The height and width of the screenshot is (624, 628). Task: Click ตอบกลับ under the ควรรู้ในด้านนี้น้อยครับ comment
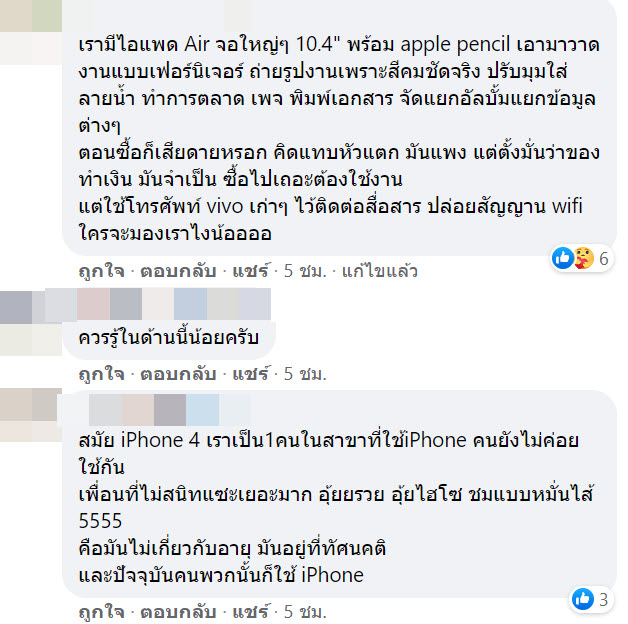pyautogui.click(x=178, y=374)
